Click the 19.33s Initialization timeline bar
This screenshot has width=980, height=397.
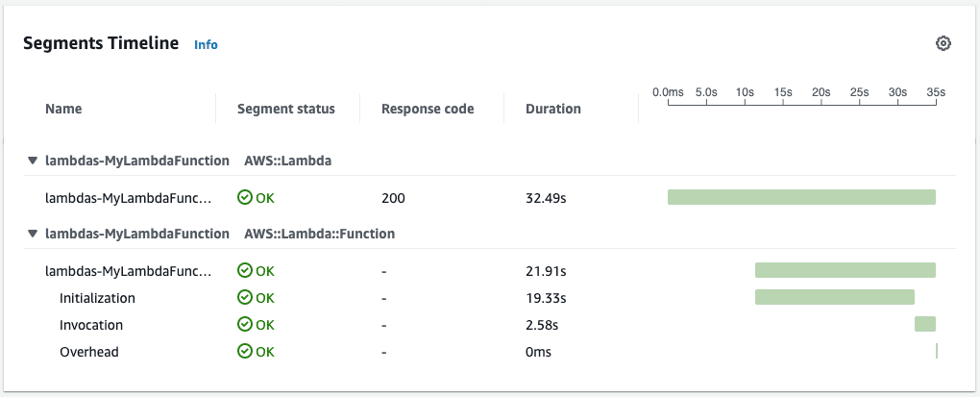834,297
